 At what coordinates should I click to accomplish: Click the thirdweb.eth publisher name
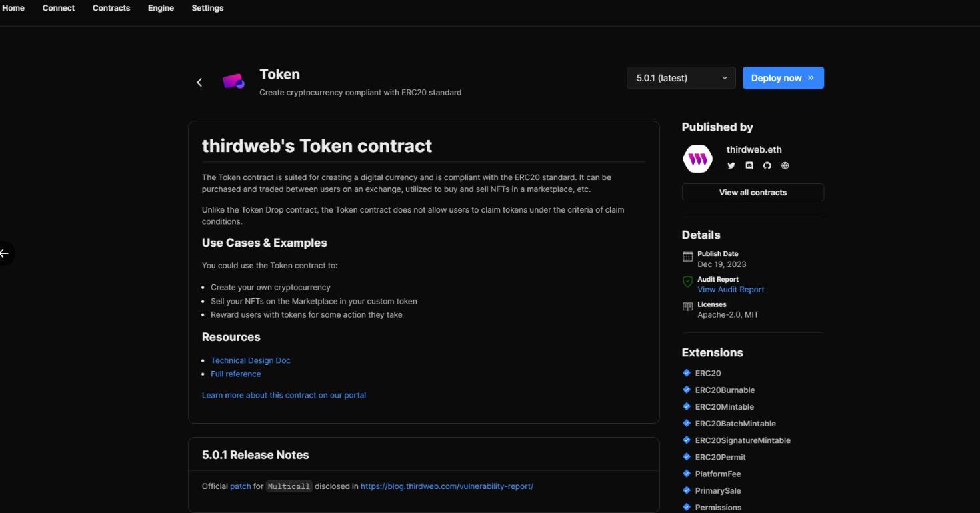[754, 149]
